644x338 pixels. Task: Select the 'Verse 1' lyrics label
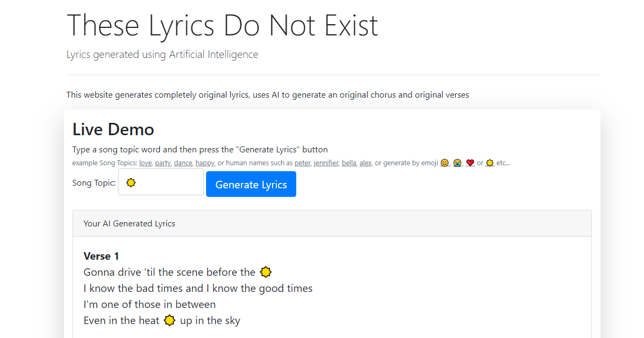(x=101, y=256)
